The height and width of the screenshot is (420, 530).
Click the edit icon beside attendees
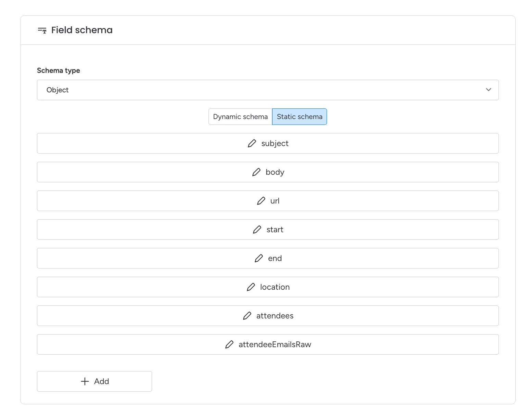tap(247, 316)
